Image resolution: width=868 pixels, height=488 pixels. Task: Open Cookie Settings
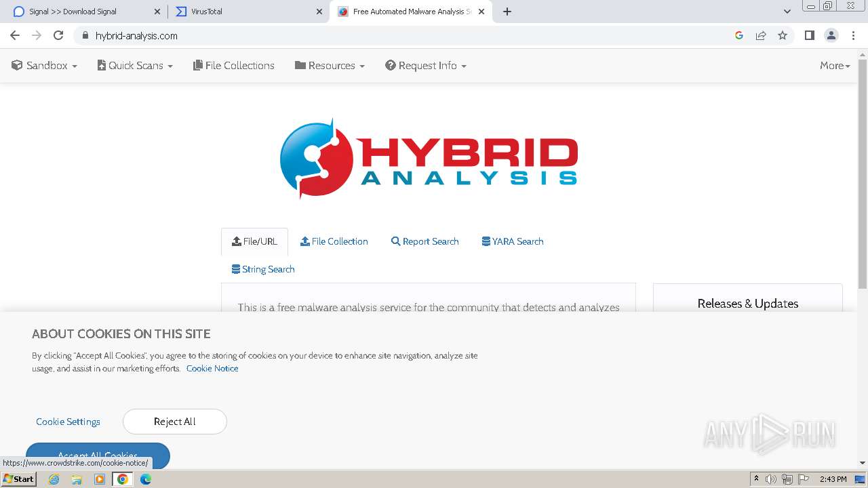pos(68,422)
